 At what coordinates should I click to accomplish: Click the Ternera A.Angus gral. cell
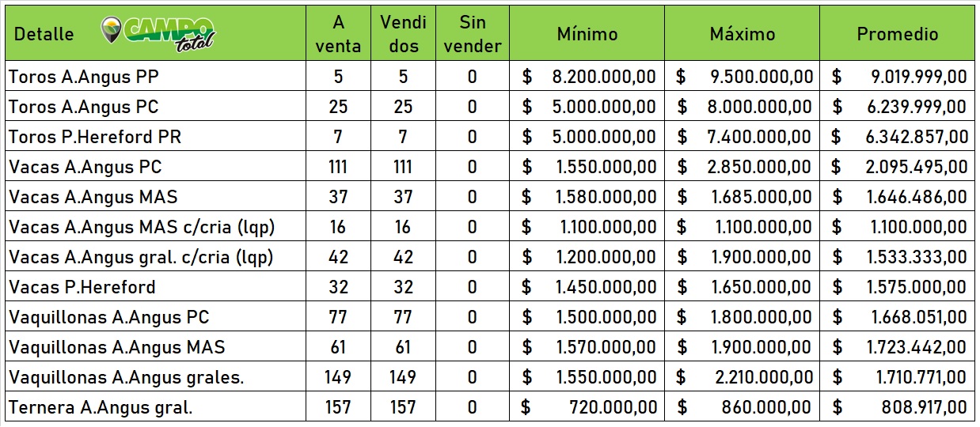(101, 408)
